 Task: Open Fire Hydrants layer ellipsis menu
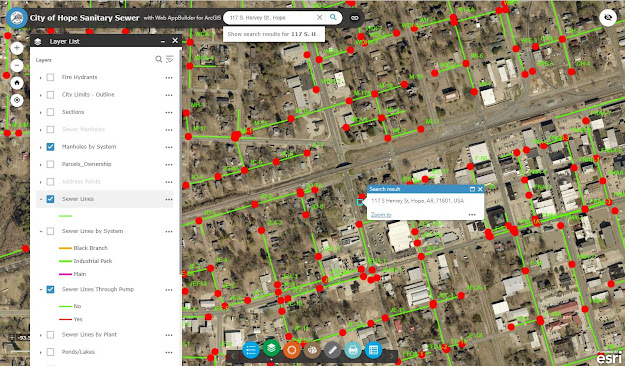pyautogui.click(x=169, y=78)
